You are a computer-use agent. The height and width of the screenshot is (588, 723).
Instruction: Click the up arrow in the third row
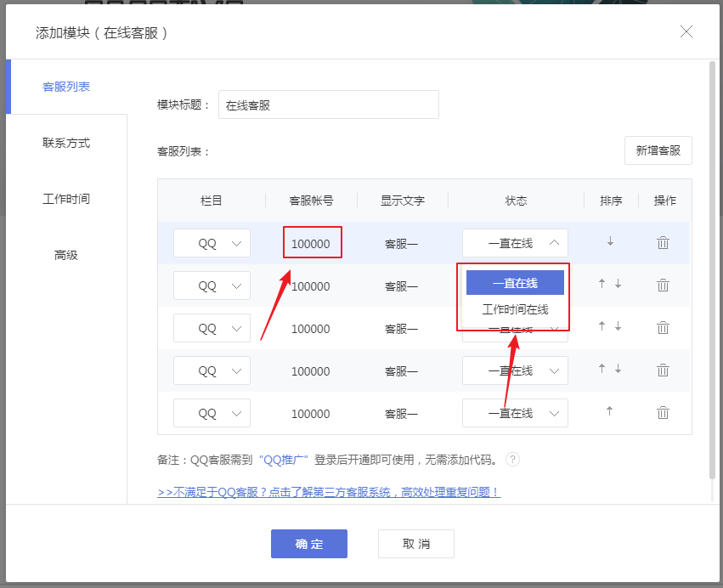point(602,326)
